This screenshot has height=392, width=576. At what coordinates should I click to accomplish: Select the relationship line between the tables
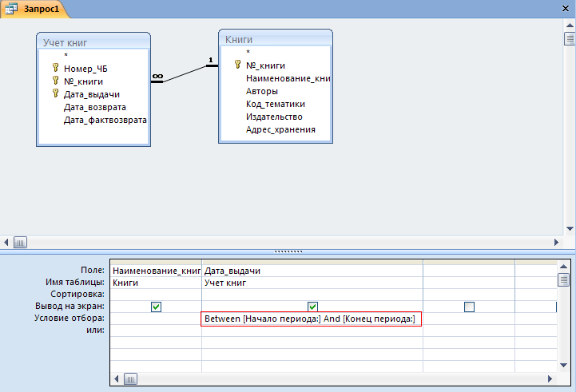185,73
